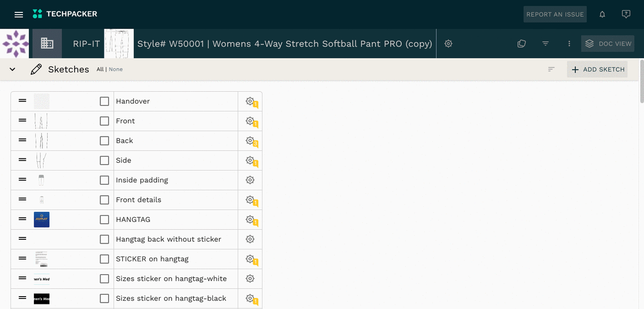Screen dimensions: 644x309
Task: Select All sketches link
Action: coord(100,69)
